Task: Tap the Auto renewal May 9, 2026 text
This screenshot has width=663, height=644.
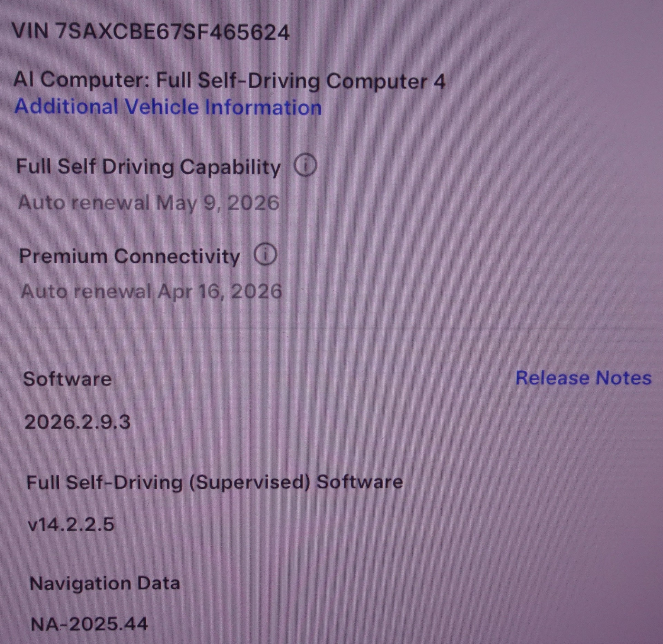Action: (148, 203)
